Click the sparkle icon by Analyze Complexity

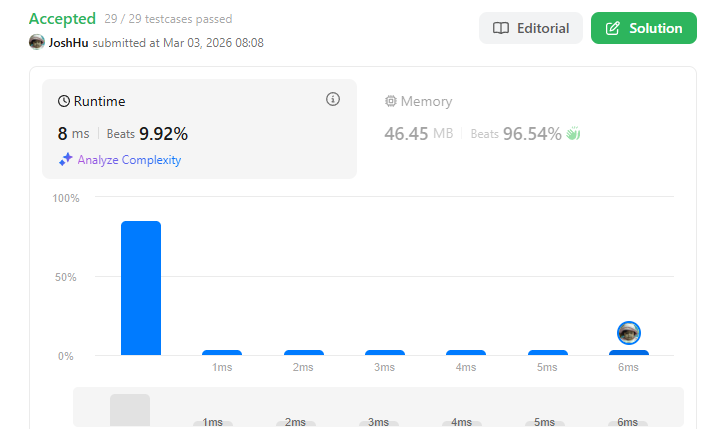click(66, 159)
